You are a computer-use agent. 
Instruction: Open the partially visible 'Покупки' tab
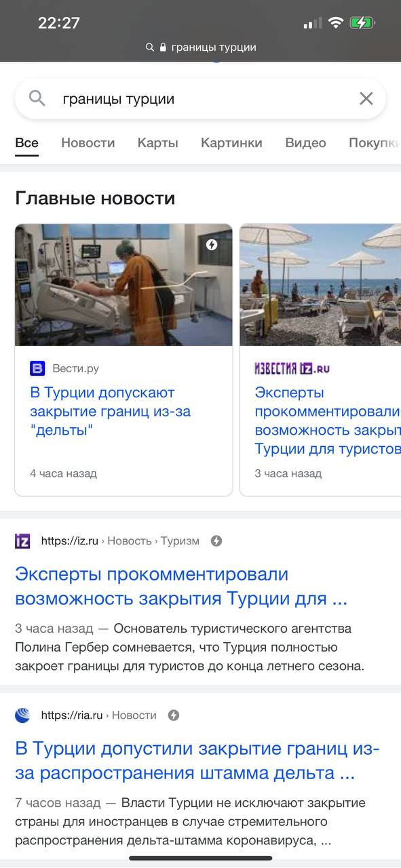pyautogui.click(x=375, y=143)
